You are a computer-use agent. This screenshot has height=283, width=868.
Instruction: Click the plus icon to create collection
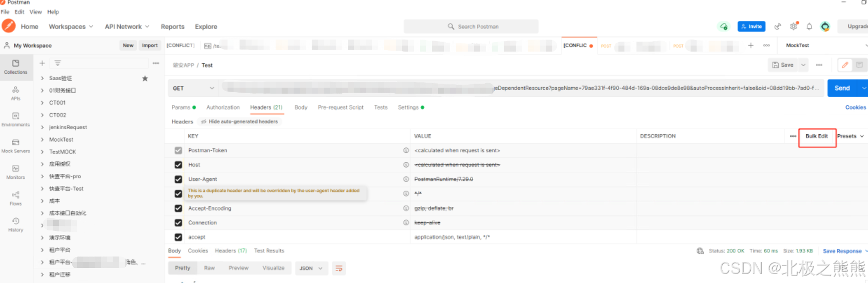(42, 63)
